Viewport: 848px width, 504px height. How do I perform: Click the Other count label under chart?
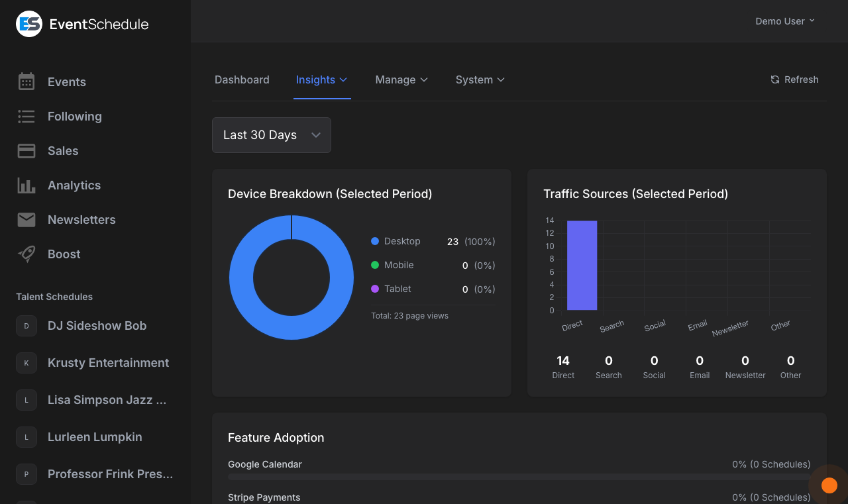tap(790, 376)
